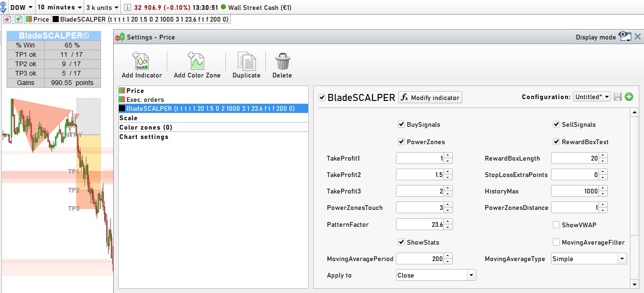
Task: Enable the MovingAverageFilter checkbox
Action: (557, 242)
